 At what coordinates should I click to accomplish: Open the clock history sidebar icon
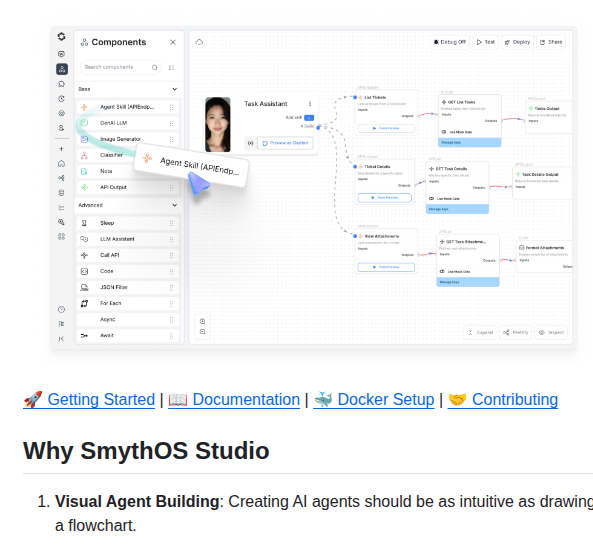click(x=61, y=99)
